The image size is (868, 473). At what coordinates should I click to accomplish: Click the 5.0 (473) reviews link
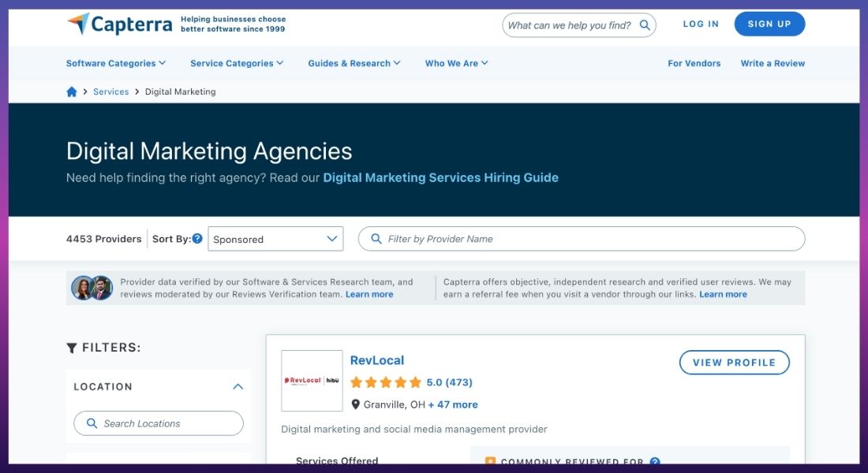point(450,382)
